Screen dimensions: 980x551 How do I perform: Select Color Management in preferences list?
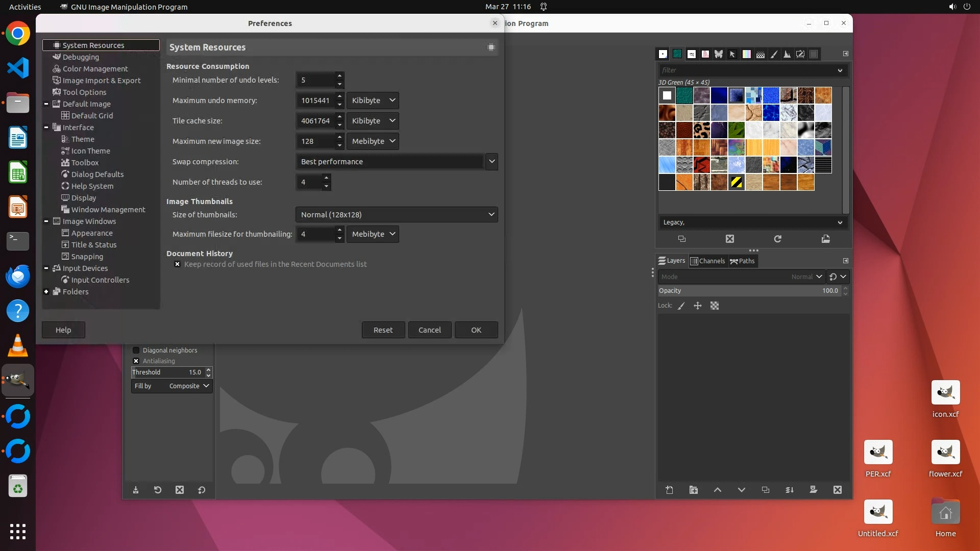95,69
